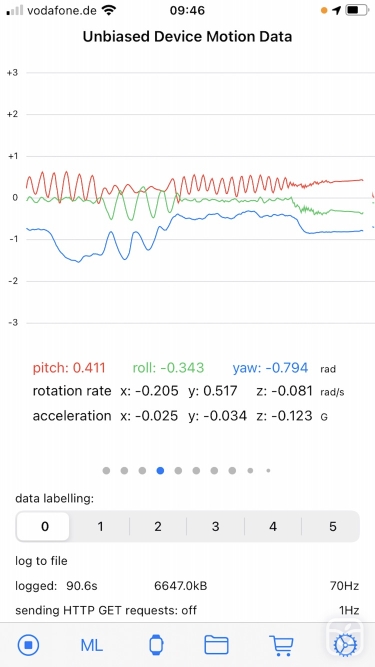The width and height of the screenshot is (375, 667).
Task: Tap the stop recording icon
Action: point(28,645)
